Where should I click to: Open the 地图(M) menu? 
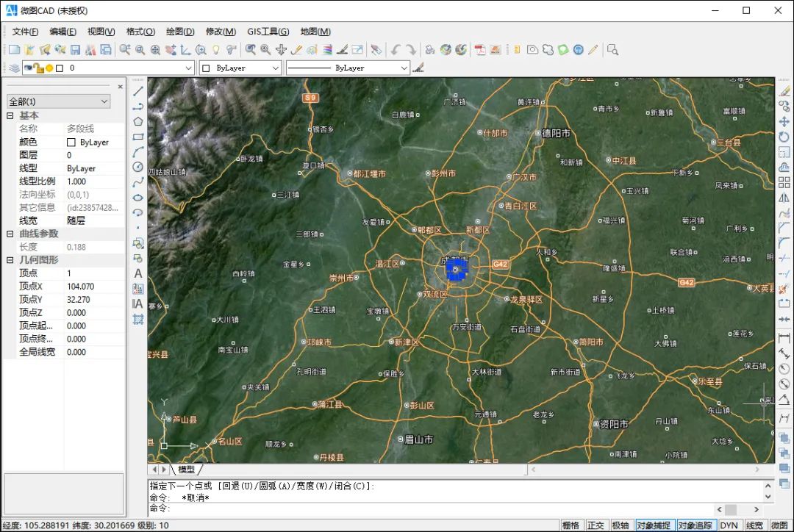pyautogui.click(x=315, y=32)
